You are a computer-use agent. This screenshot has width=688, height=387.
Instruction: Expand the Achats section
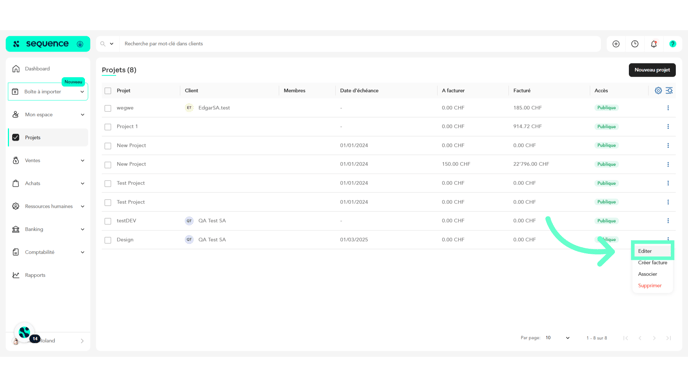coord(82,183)
